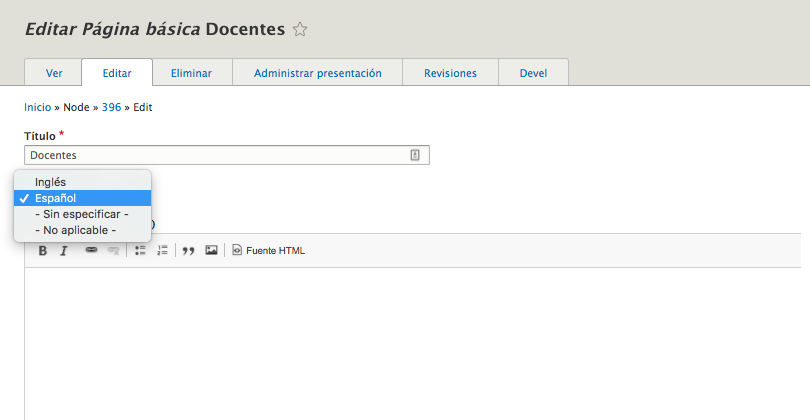The height and width of the screenshot is (420, 810).
Task: Choose Inglés from language dropdown
Action: coord(50,182)
